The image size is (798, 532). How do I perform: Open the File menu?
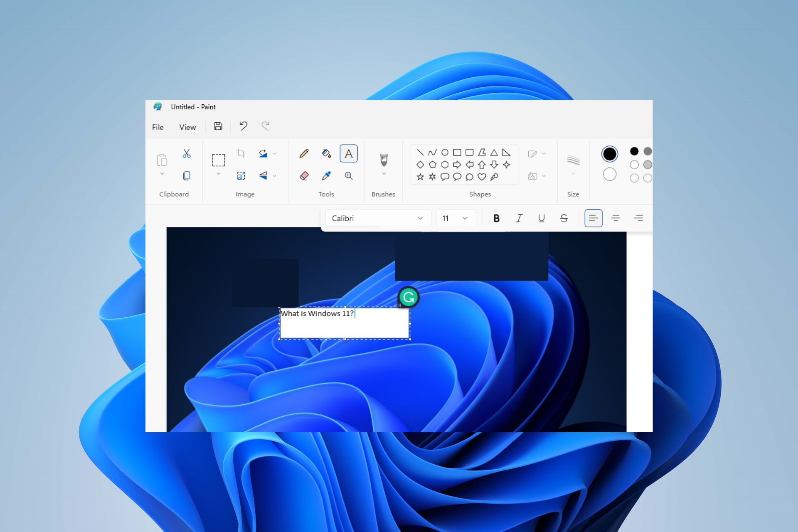click(x=158, y=127)
